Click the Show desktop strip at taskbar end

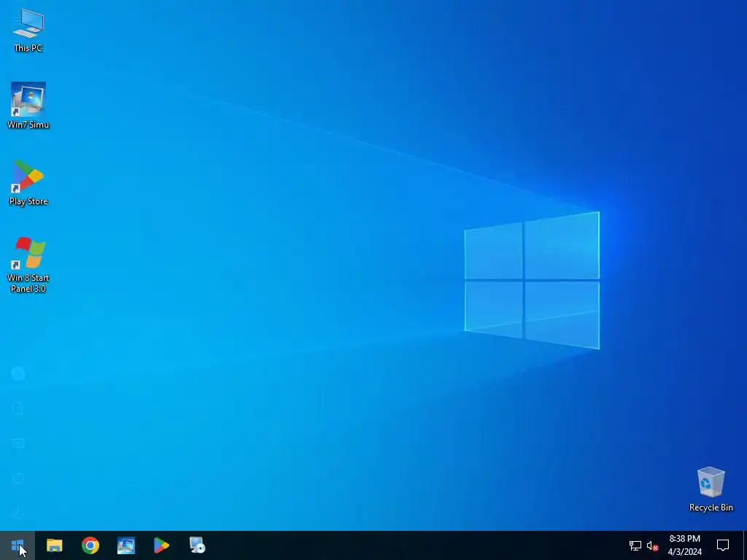click(745, 545)
